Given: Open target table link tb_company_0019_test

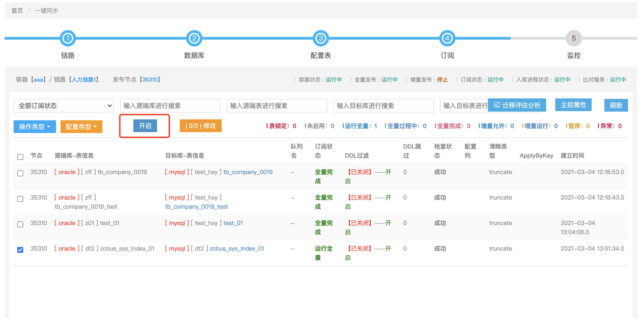Looking at the screenshot, I should pos(196,207).
